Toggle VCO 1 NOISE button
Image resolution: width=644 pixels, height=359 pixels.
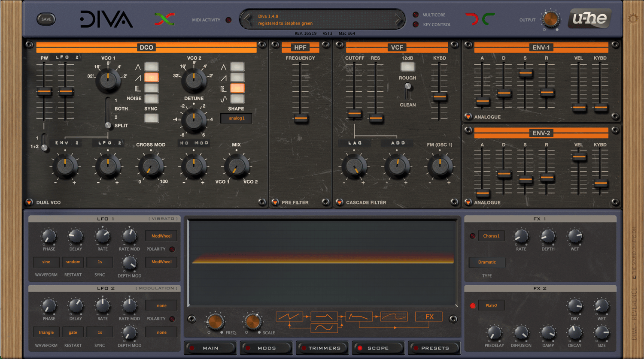(151, 99)
